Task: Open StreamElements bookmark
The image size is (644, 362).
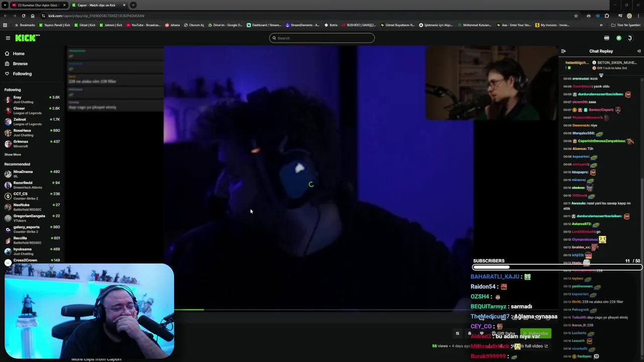Action: click(x=302, y=25)
